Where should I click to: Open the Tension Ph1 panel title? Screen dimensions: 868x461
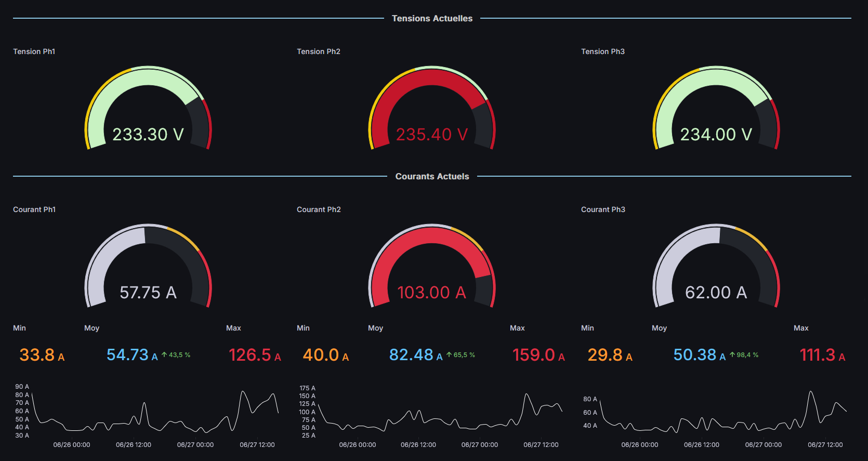(x=34, y=51)
